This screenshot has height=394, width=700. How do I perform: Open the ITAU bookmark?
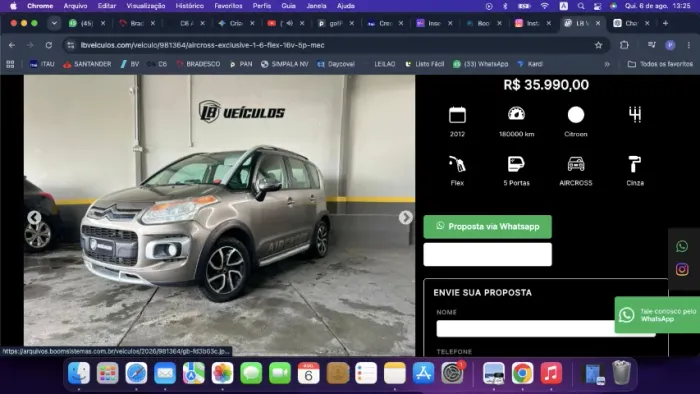pyautogui.click(x=42, y=64)
